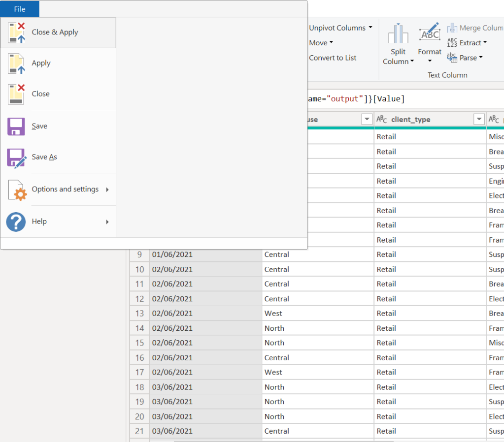Select row number 15

click(139, 343)
